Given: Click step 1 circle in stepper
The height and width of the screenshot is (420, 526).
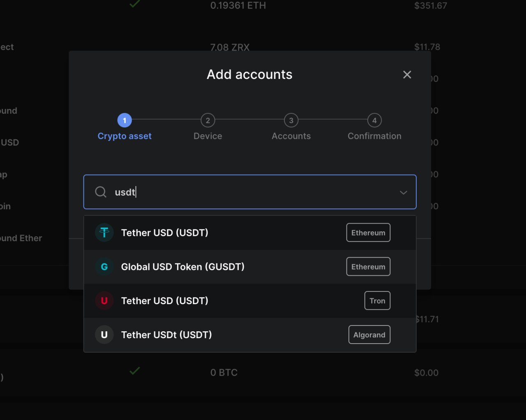Looking at the screenshot, I should coord(125,120).
